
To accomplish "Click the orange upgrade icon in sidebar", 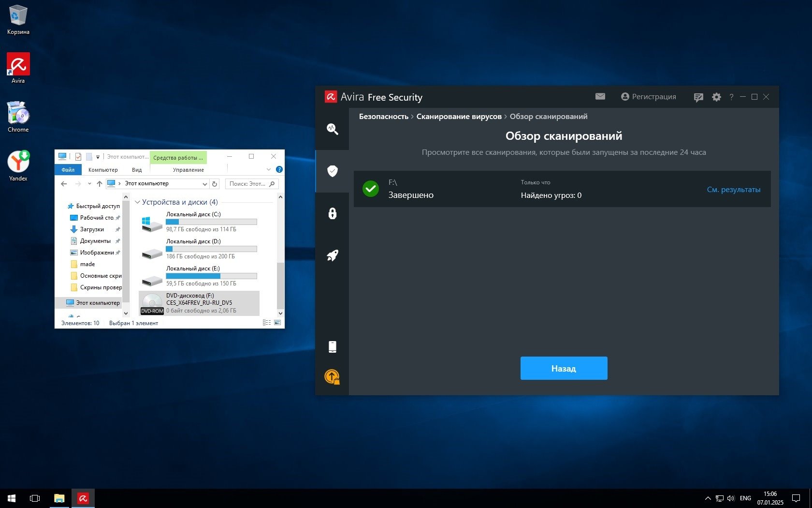I will (332, 376).
